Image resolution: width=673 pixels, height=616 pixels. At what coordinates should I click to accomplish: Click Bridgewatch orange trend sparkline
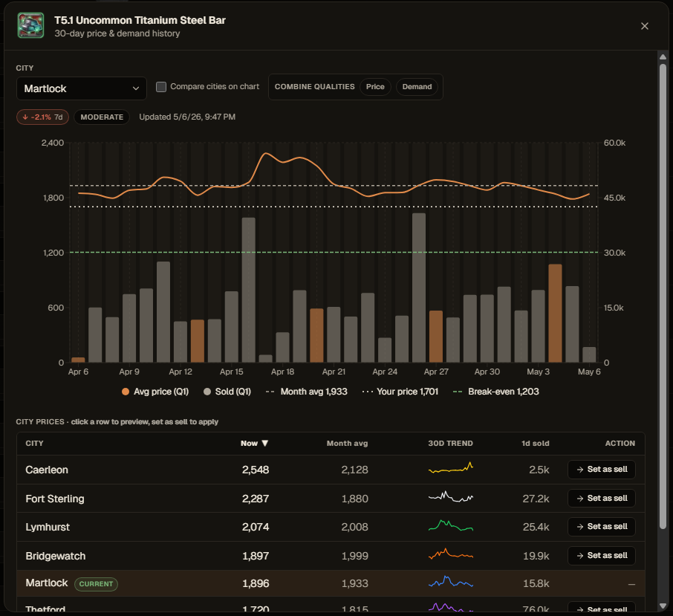point(451,554)
